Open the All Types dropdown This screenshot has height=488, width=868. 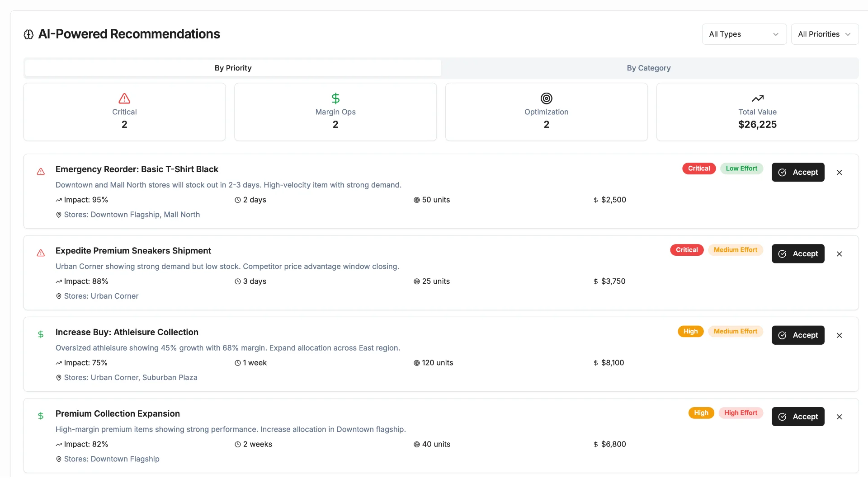point(744,34)
